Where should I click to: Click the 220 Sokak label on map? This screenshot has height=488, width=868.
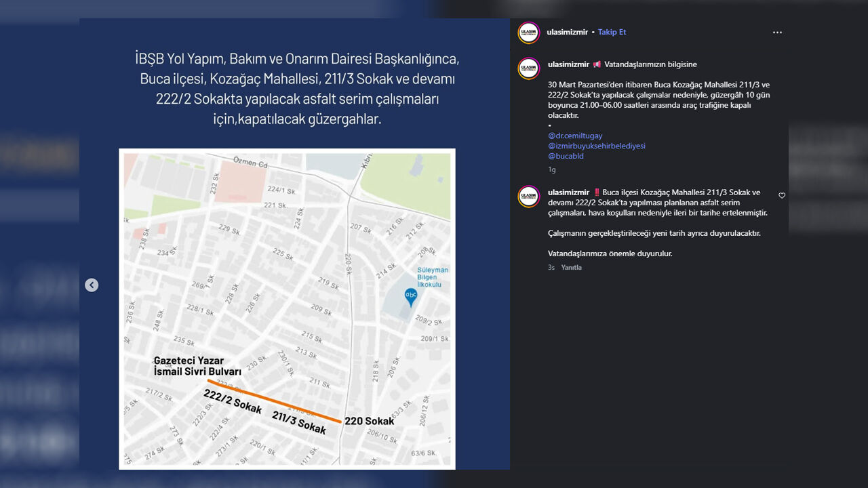click(369, 422)
